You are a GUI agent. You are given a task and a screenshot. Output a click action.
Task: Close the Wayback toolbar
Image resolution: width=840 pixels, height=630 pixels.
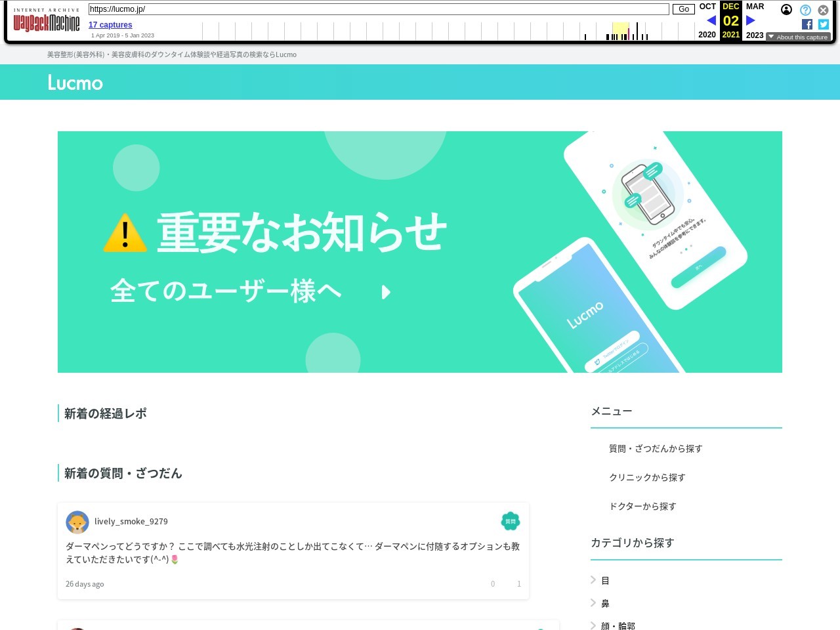823,10
